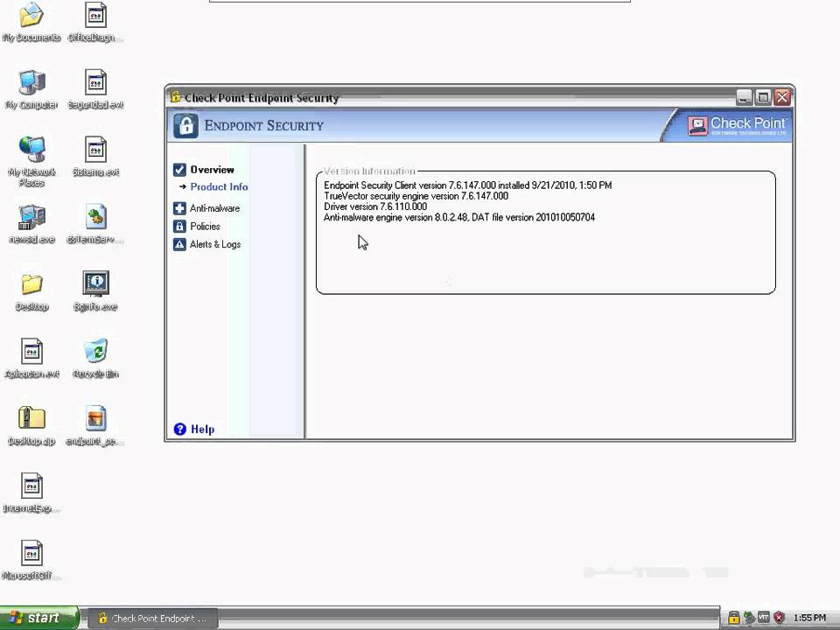Select the InternetExp desktop file icon

[x=31, y=493]
